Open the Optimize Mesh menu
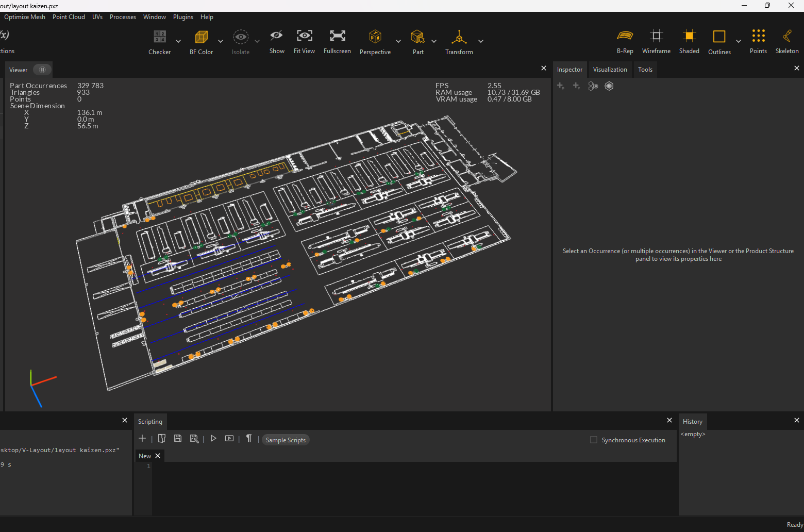Viewport: 804px width, 532px height. (24, 16)
